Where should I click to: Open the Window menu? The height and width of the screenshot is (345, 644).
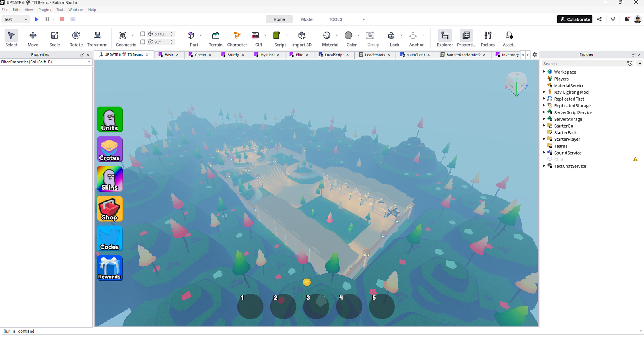click(75, 10)
